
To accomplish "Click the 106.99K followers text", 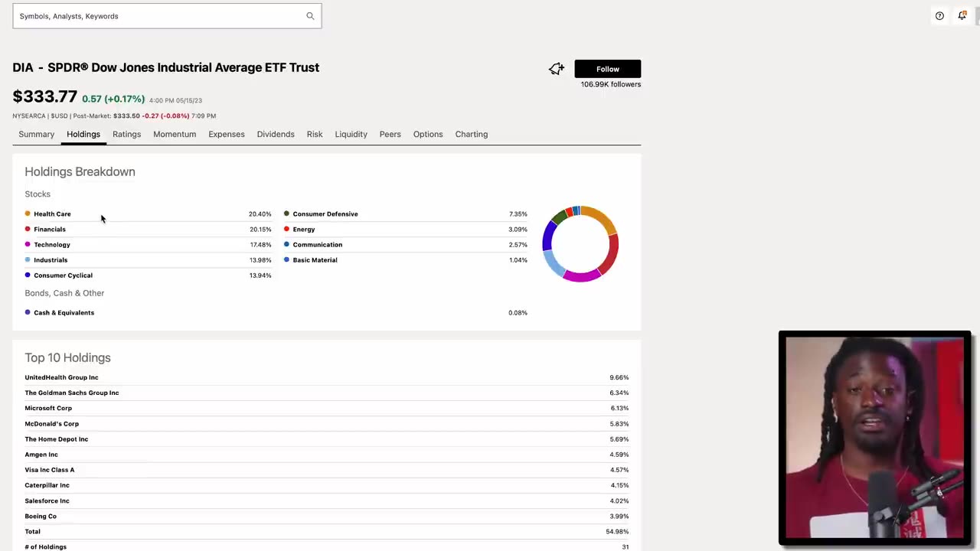I will [611, 84].
